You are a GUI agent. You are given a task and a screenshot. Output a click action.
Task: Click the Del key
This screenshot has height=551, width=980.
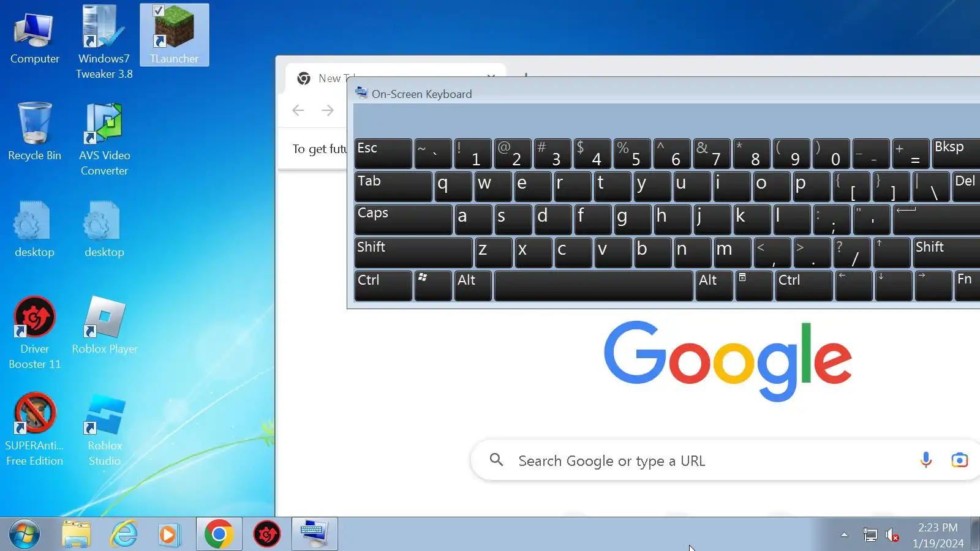pos(967,187)
